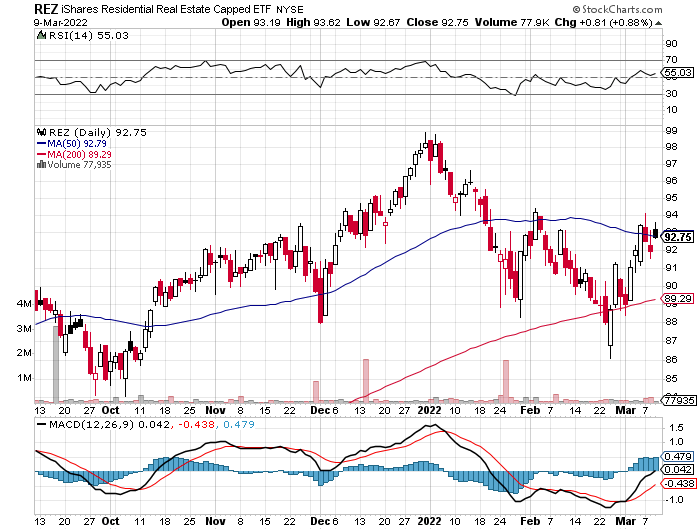Click the 0.479 histogram tag on MACD right axis

678,457
